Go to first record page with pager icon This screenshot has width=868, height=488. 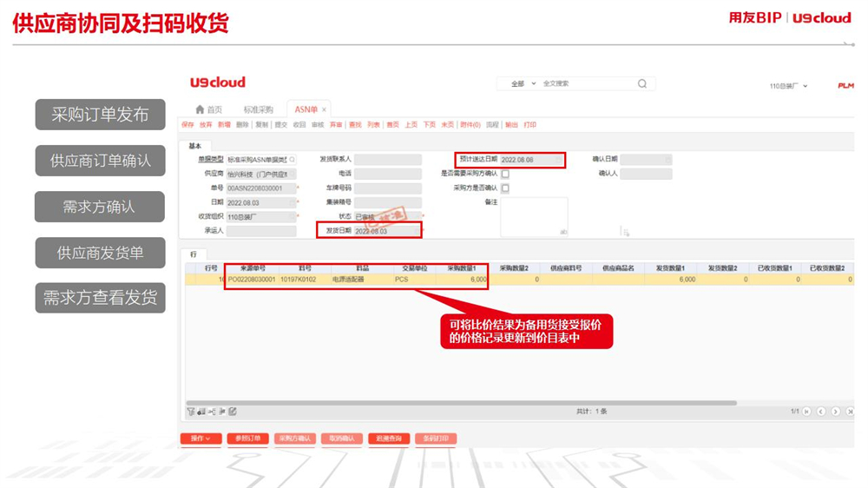[x=806, y=412]
